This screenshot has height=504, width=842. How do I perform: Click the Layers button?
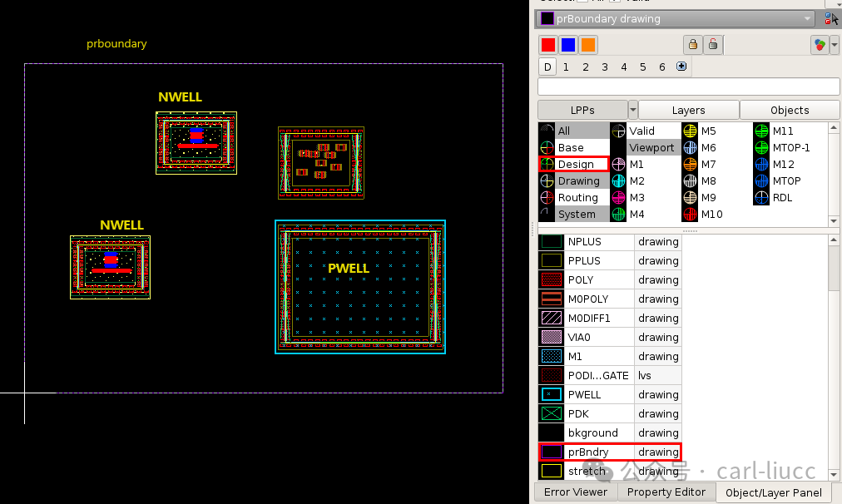tap(688, 110)
